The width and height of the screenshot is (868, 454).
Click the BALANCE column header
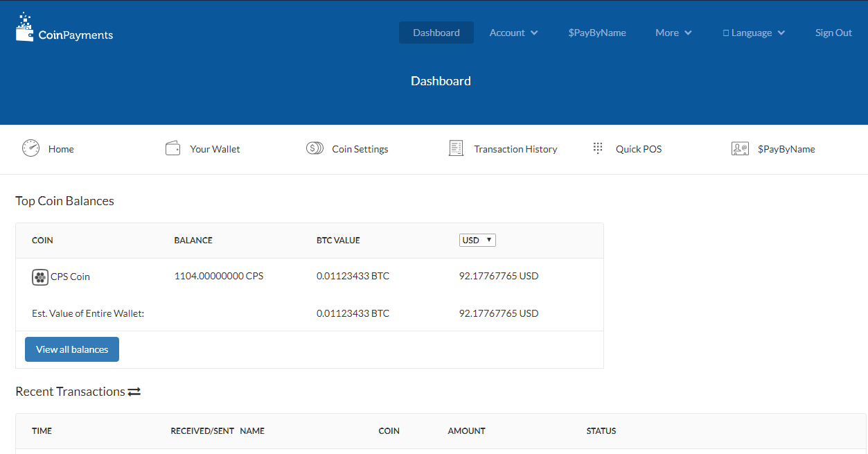(x=193, y=241)
